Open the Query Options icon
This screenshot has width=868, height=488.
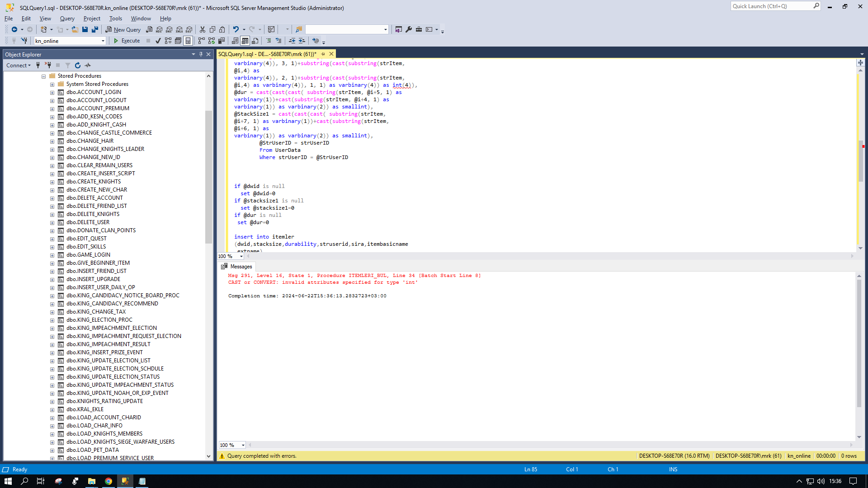coord(178,41)
